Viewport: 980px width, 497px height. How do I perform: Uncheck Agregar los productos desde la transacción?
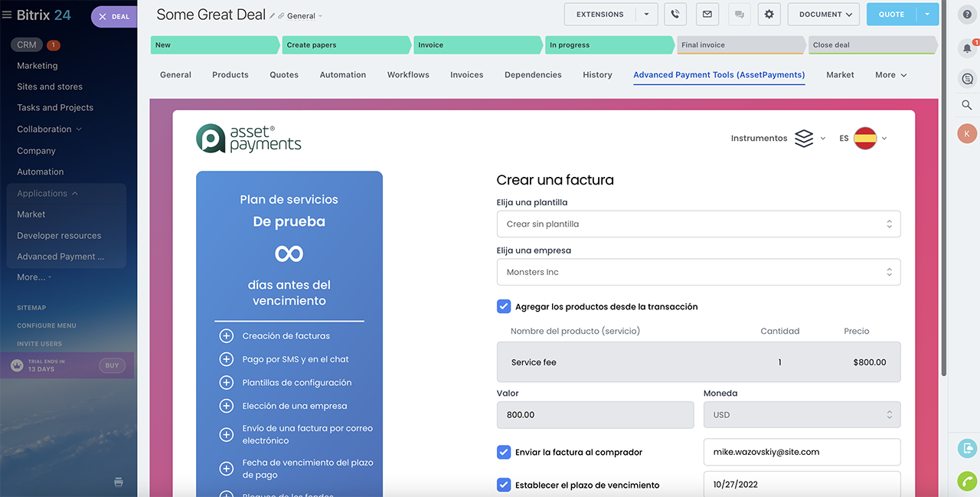point(504,306)
